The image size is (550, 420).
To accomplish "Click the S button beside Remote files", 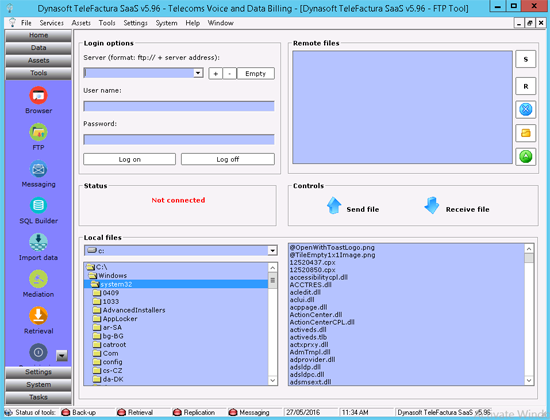I will tap(525, 59).
